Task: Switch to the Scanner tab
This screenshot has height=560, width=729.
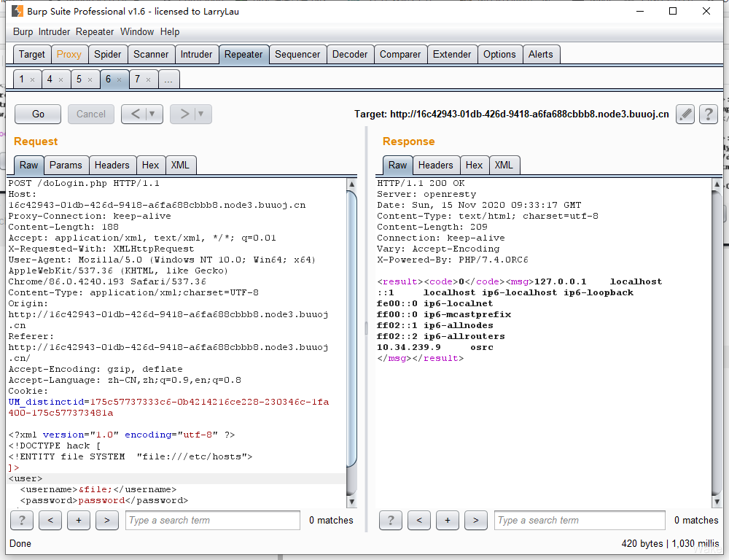Action: click(151, 55)
